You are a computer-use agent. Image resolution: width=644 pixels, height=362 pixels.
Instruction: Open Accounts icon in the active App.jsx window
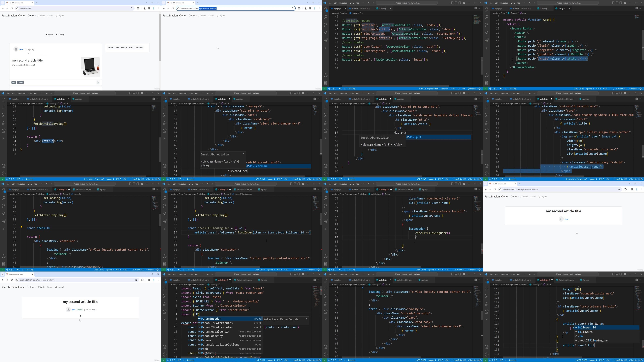coord(486,75)
